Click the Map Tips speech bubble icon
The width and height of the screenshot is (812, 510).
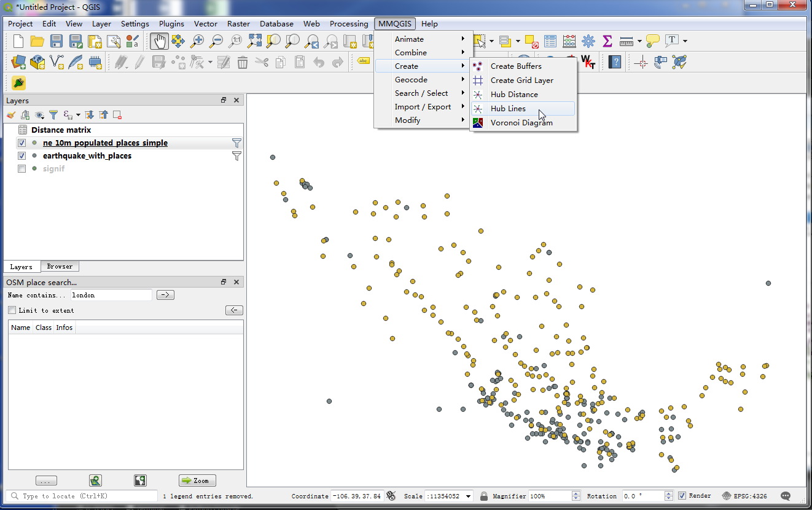click(x=653, y=41)
